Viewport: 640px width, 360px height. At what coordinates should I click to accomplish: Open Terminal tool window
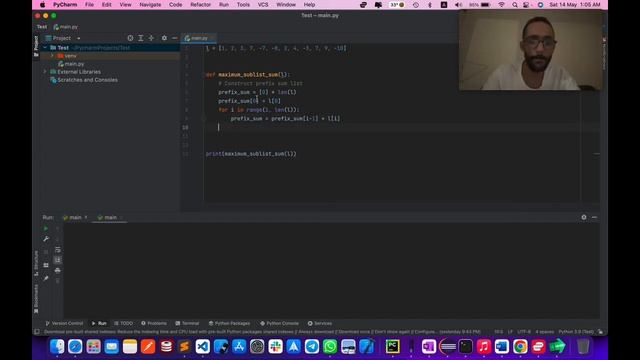[x=187, y=323]
